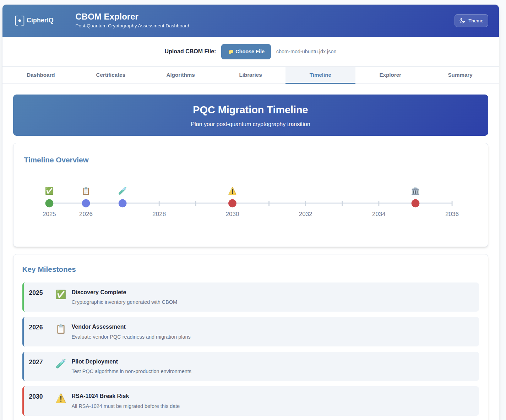The image size is (506, 420).
Task: Click the CipherIQ logo icon
Action: tap(20, 21)
